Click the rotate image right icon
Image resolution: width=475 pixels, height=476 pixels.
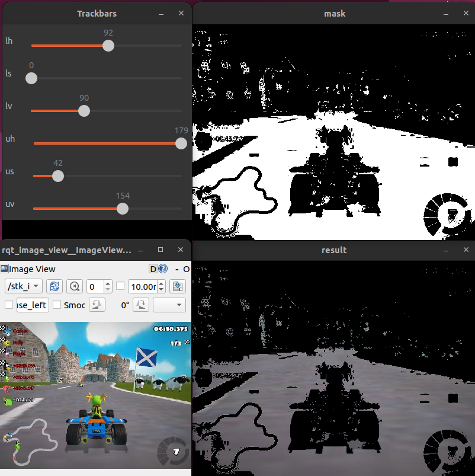tap(140, 305)
